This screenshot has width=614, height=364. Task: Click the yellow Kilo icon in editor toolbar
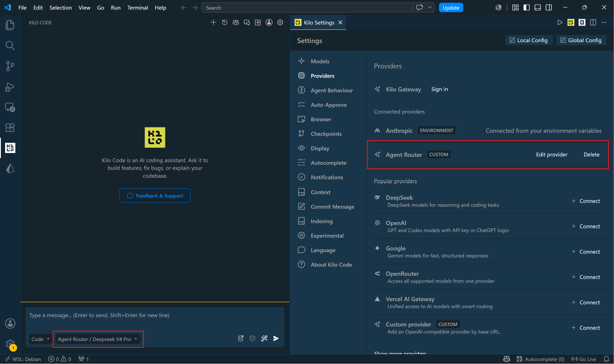pyautogui.click(x=571, y=23)
